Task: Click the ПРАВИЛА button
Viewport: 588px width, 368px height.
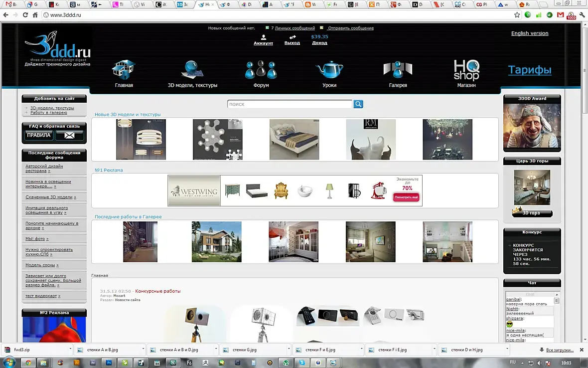Action: (x=39, y=135)
